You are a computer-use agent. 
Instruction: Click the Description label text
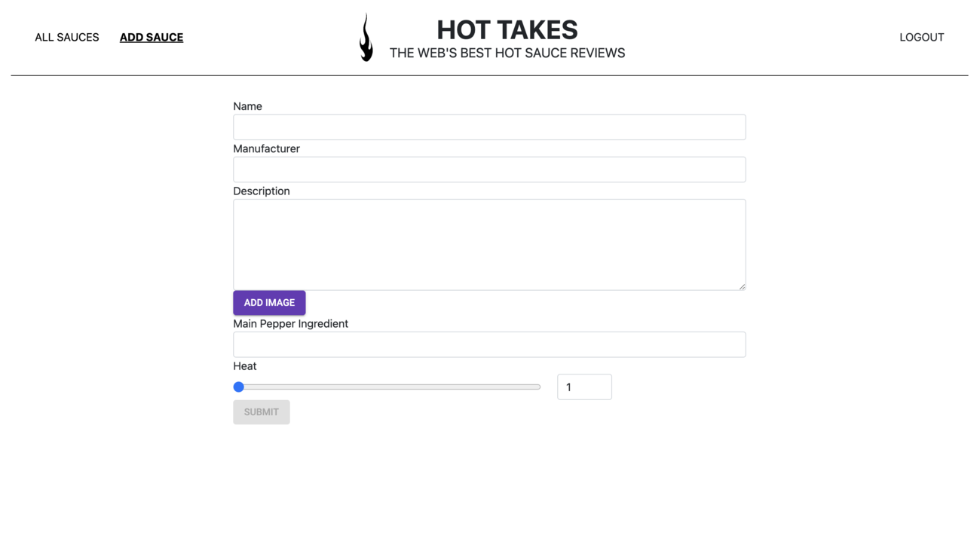tap(261, 191)
